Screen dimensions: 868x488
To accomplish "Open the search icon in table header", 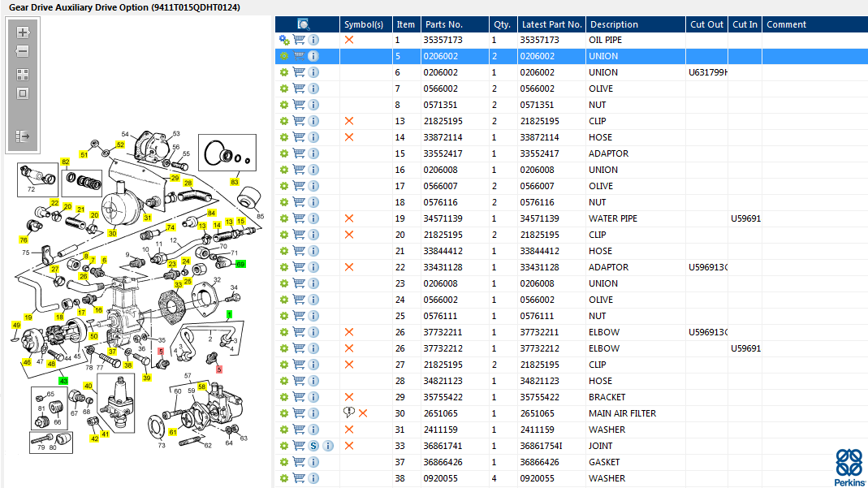I will click(304, 24).
